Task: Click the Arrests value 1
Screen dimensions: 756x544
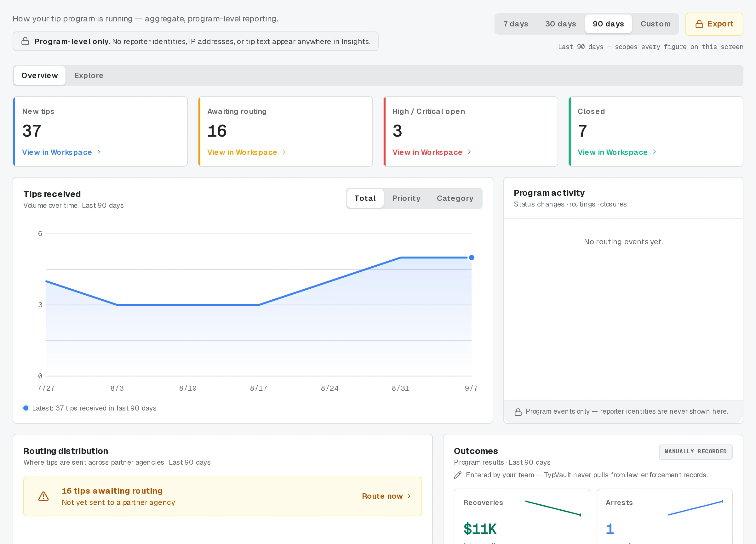Action: click(x=610, y=529)
